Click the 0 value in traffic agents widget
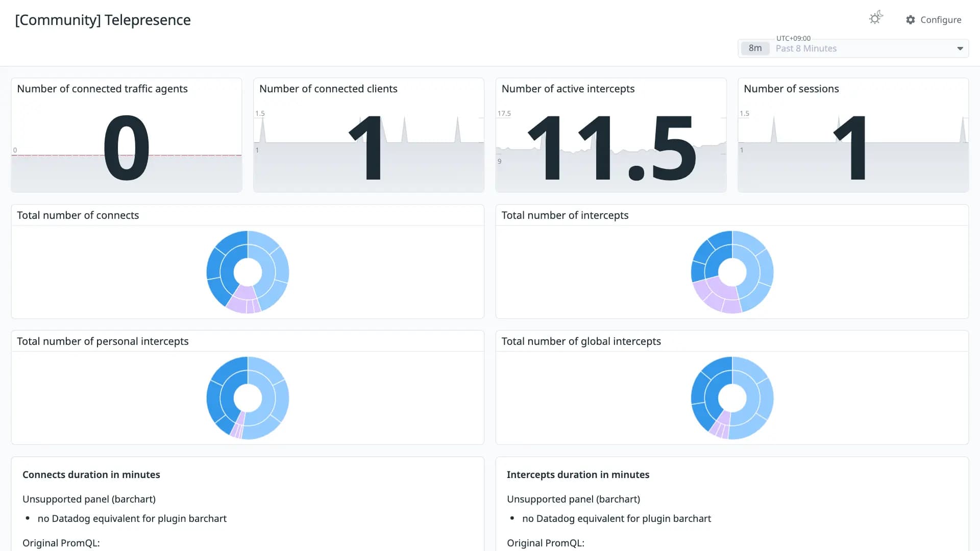980x551 pixels. [127, 148]
